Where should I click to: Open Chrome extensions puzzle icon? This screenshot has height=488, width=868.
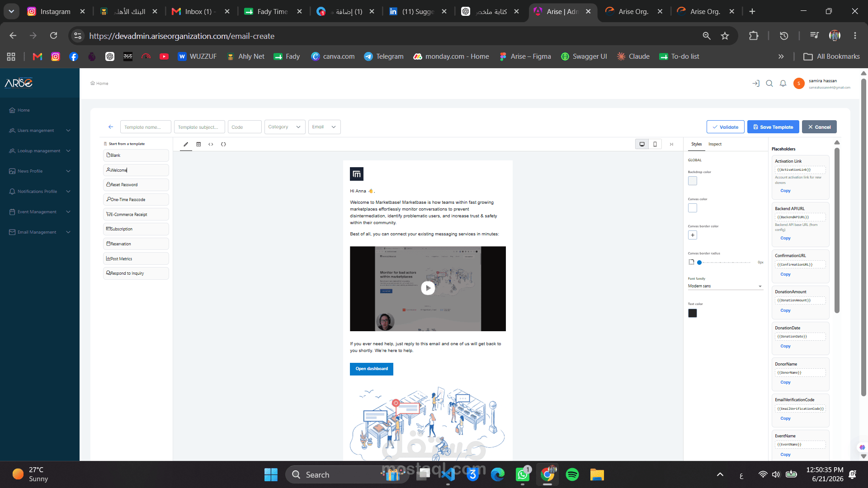click(754, 36)
